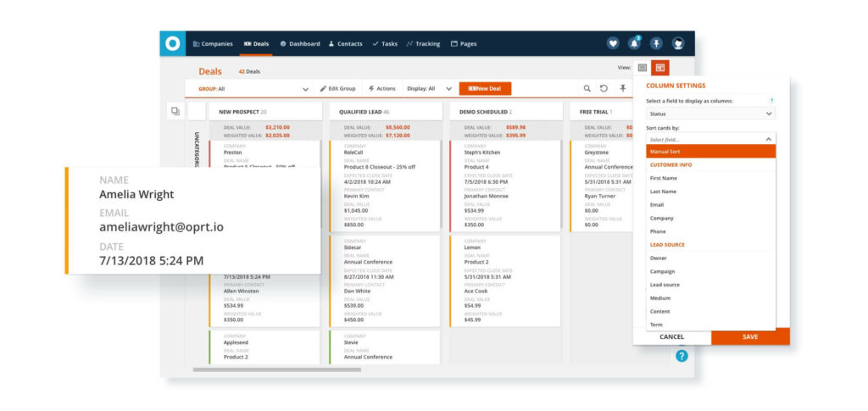The image size is (868, 411).
Task: Click the New Deal button
Action: tap(485, 88)
